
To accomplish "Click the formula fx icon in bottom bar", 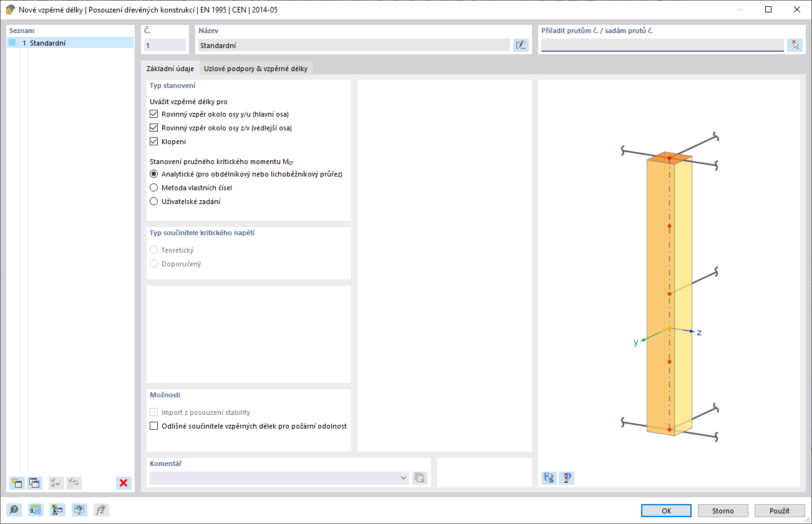I will click(x=101, y=510).
